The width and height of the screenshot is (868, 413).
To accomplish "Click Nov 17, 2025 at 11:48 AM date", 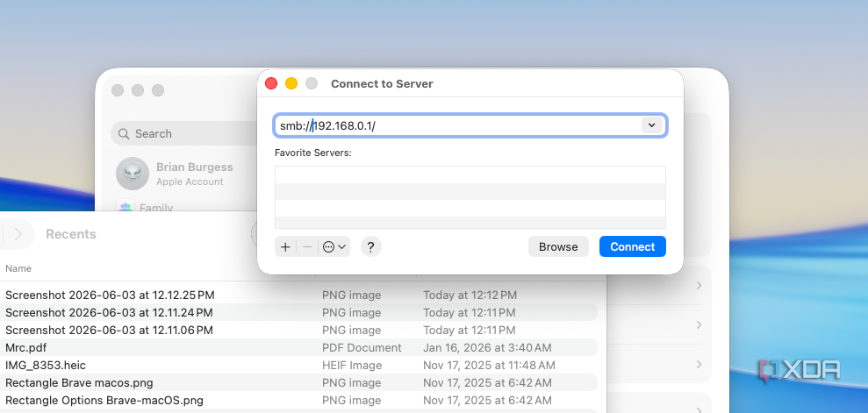I will tap(489, 366).
